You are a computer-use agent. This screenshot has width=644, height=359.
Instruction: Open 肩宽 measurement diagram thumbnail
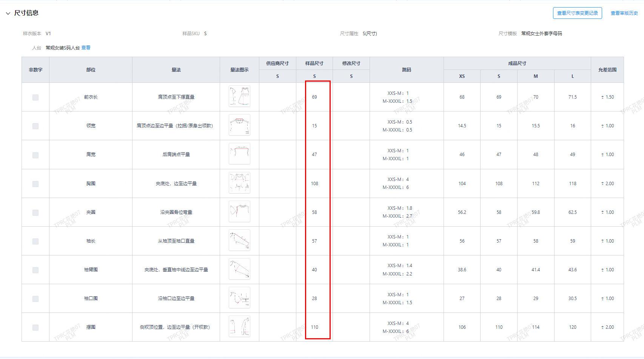click(239, 154)
